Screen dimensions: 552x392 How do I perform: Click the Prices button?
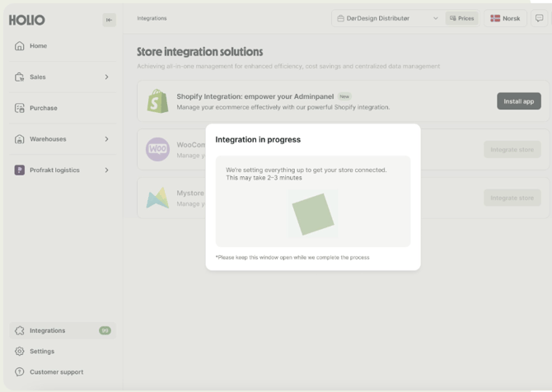point(462,18)
